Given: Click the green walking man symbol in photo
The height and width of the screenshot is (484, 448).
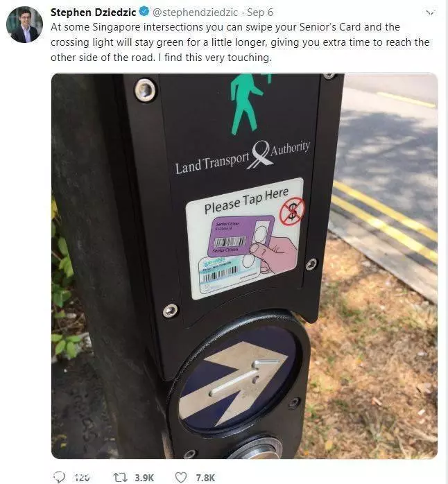Looking at the screenshot, I should pos(247,104).
